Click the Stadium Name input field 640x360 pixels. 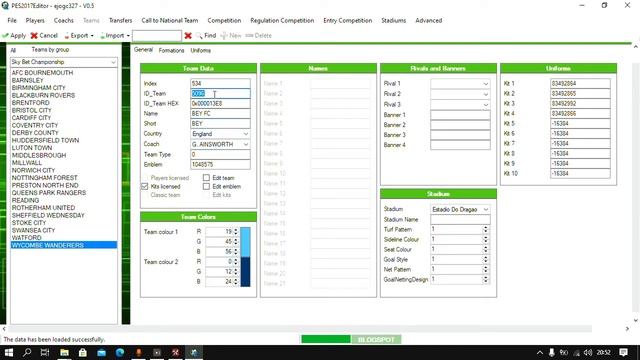click(x=460, y=219)
